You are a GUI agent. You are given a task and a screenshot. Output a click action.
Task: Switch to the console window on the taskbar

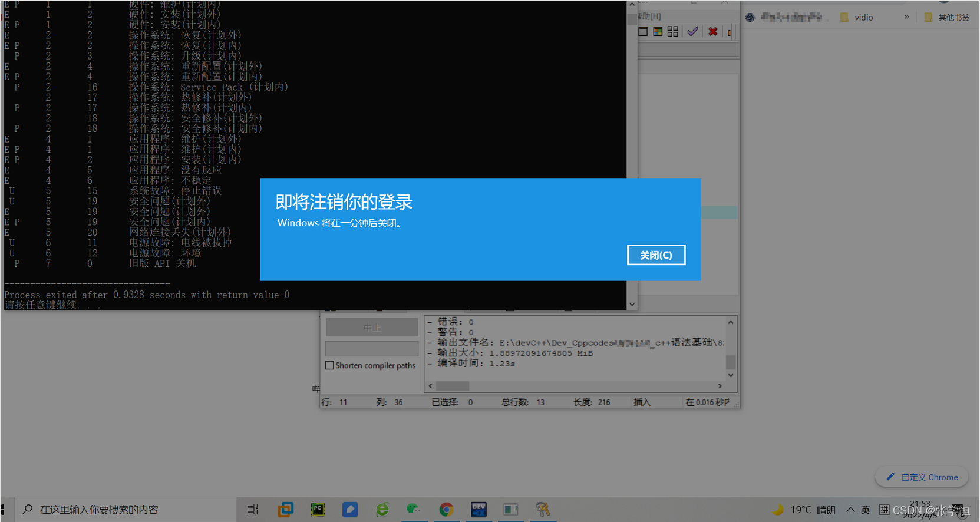511,510
